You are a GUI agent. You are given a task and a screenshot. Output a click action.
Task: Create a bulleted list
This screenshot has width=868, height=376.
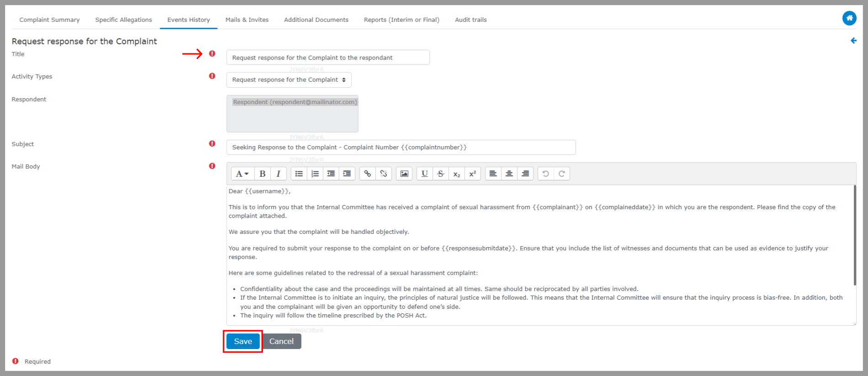click(x=299, y=174)
